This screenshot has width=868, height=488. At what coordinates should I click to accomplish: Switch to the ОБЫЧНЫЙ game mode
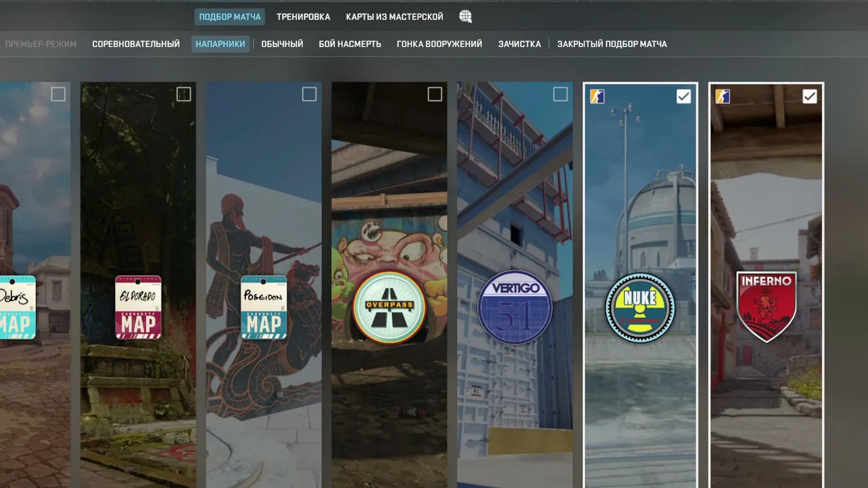coord(282,44)
